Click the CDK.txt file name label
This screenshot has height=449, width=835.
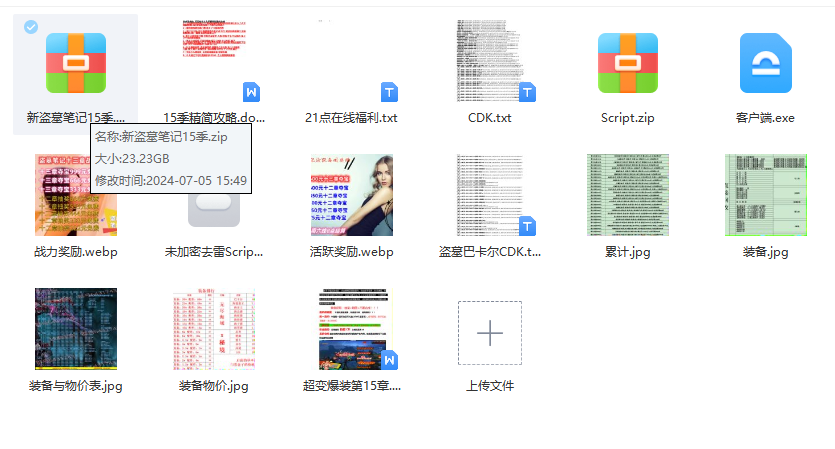(x=490, y=118)
